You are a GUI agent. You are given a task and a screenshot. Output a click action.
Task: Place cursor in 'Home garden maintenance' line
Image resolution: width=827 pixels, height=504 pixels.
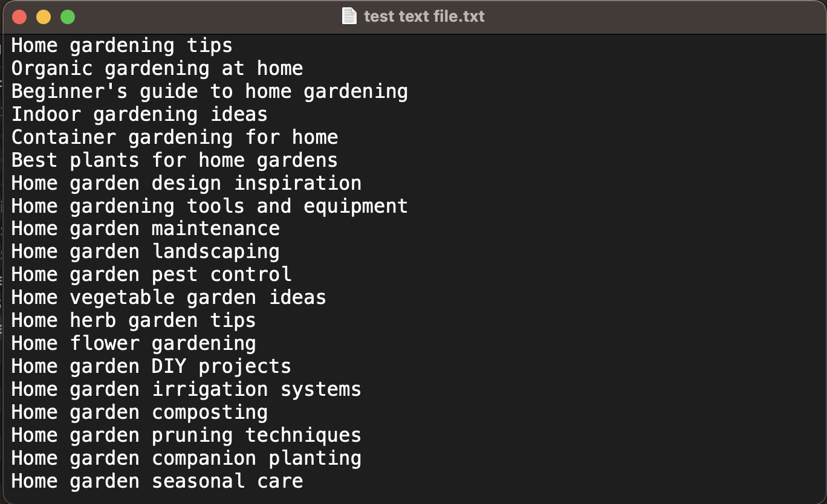(146, 229)
